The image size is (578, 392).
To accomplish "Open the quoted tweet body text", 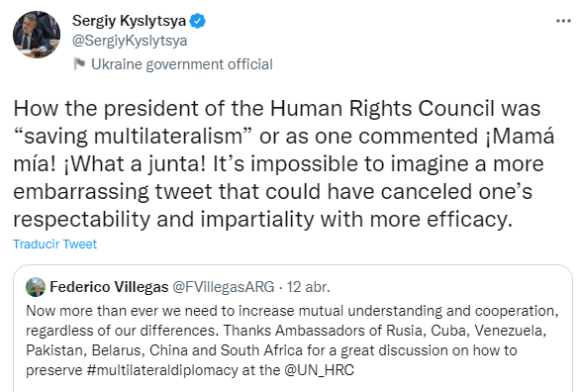I will pyautogui.click(x=292, y=341).
